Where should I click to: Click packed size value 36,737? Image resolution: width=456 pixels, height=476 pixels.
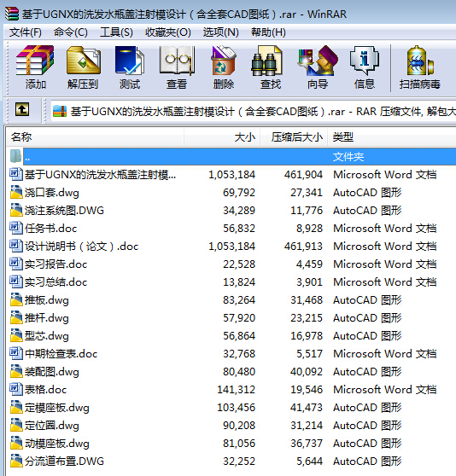[x=307, y=444]
